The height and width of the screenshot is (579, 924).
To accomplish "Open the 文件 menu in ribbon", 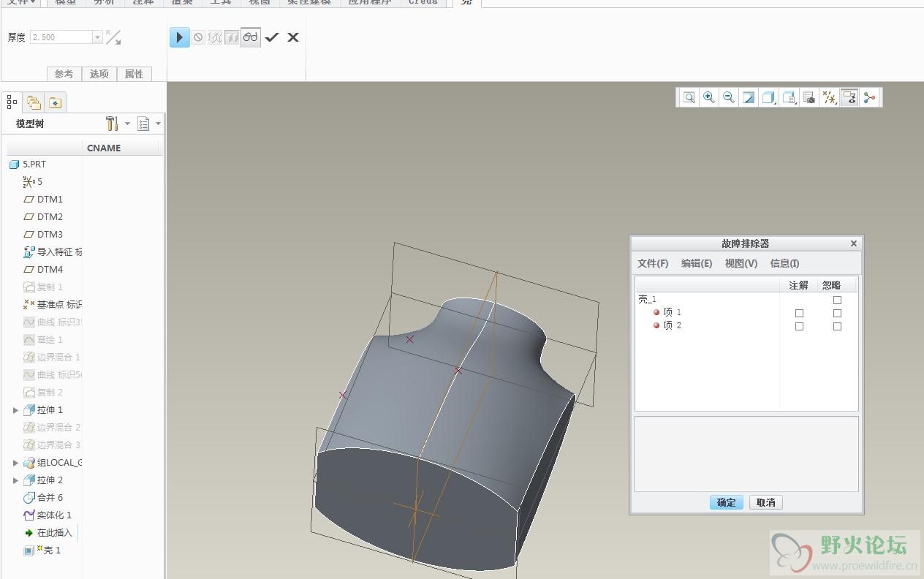I will click(x=21, y=2).
